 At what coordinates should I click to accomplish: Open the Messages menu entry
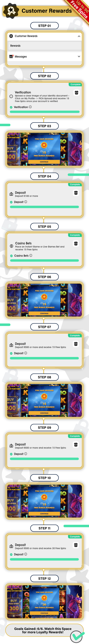pos(44,57)
